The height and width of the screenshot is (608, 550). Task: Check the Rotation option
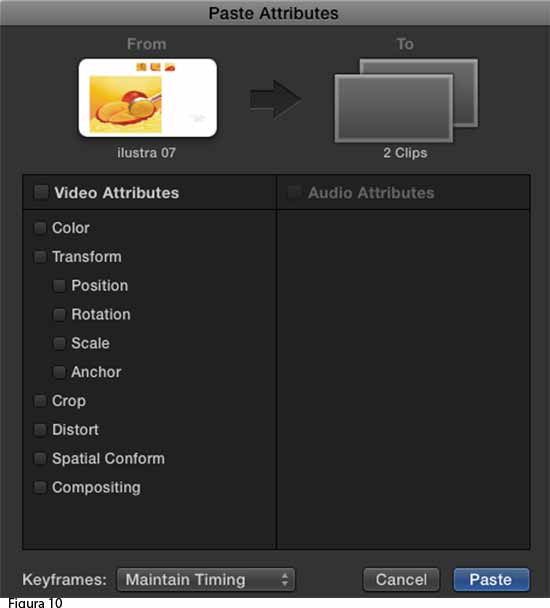59,314
